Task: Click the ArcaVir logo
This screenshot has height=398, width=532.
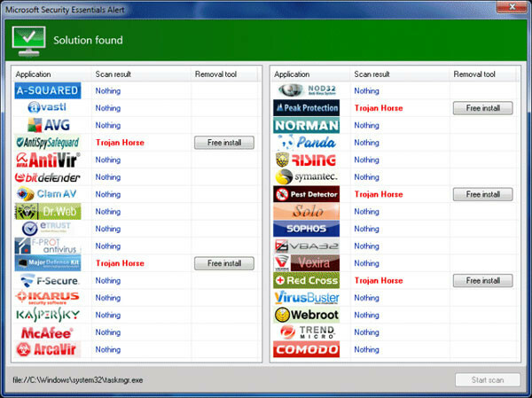Action: [x=48, y=349]
